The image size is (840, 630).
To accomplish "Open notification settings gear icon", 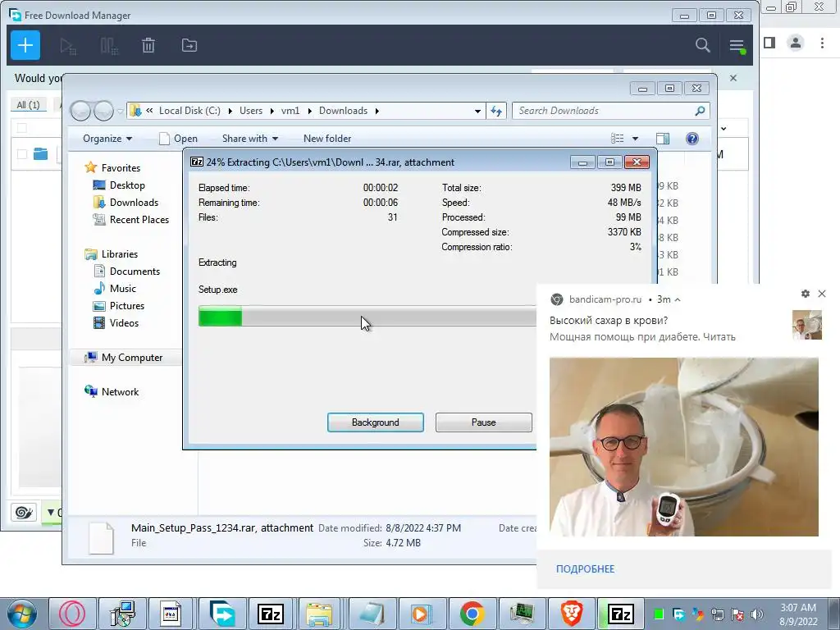I will point(806,294).
